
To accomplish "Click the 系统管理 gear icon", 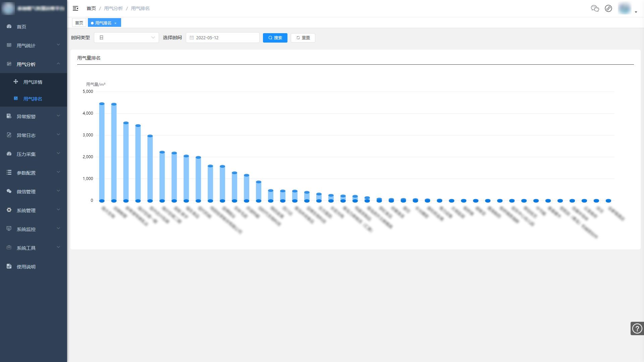I will pyautogui.click(x=9, y=210).
